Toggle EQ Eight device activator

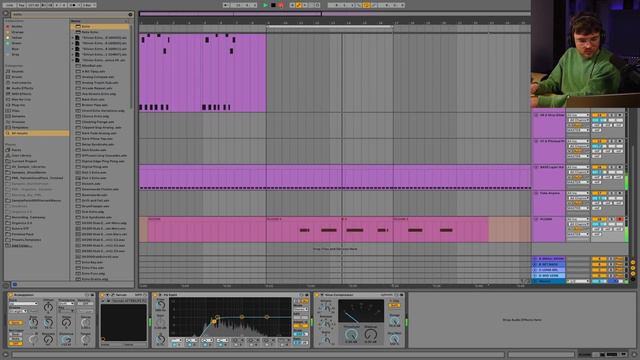(156, 295)
